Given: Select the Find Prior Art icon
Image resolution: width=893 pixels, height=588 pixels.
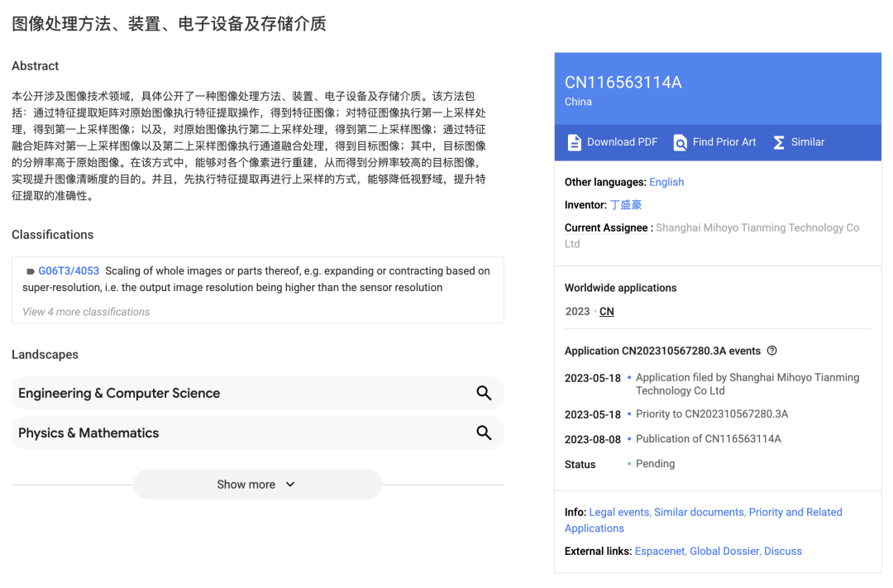Looking at the screenshot, I should [x=680, y=141].
